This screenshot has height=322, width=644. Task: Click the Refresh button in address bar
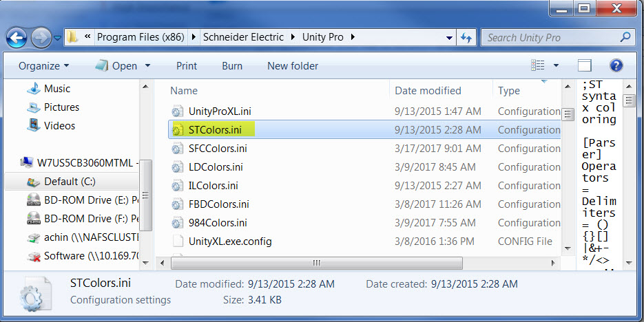tap(466, 38)
